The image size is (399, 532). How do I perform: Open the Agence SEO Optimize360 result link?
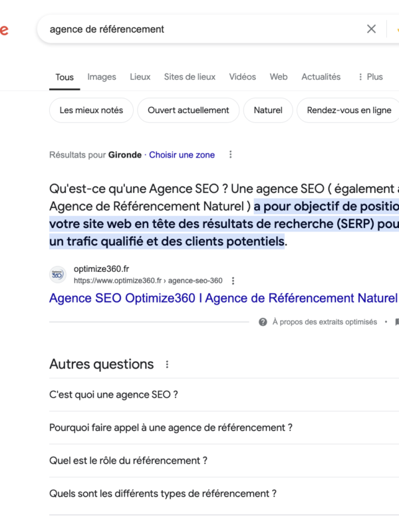pos(223,298)
